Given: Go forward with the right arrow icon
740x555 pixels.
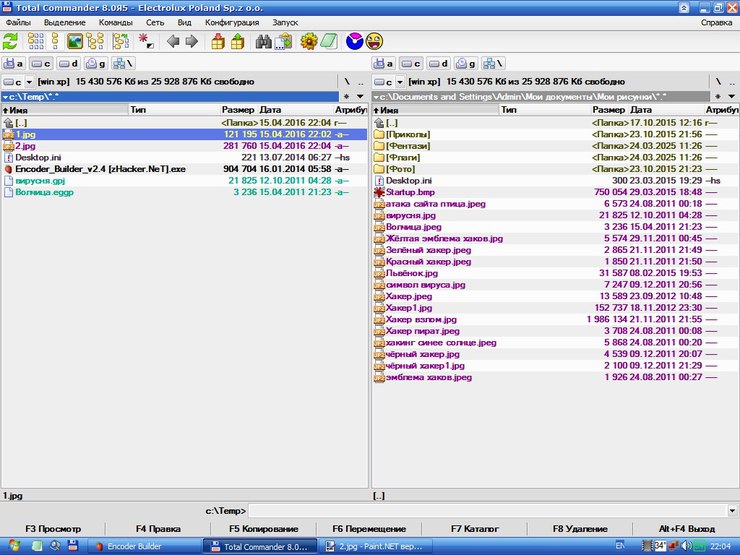Looking at the screenshot, I should [191, 42].
